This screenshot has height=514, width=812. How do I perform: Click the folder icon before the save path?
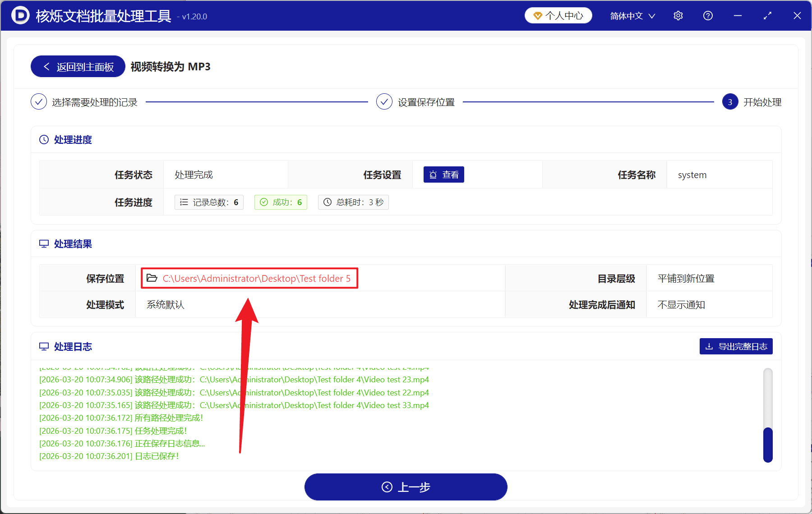[152, 278]
